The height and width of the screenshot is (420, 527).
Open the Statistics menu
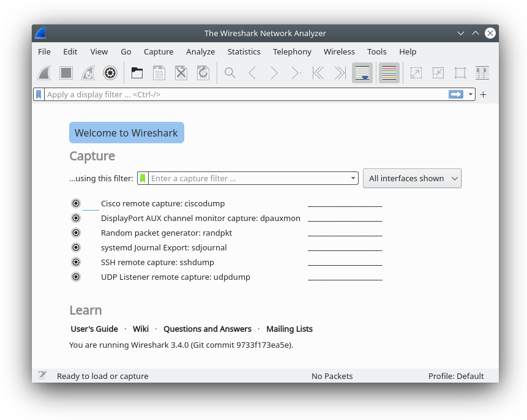tap(244, 51)
